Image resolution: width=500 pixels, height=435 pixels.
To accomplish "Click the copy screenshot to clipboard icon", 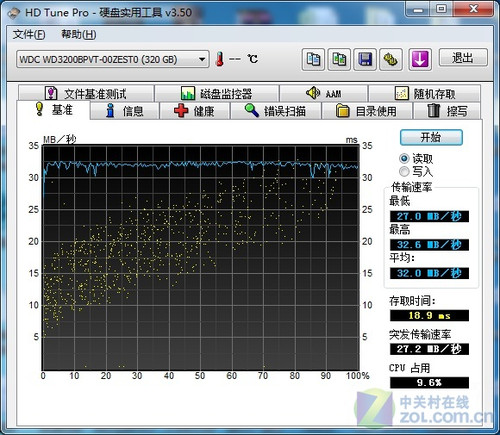I will (339, 59).
